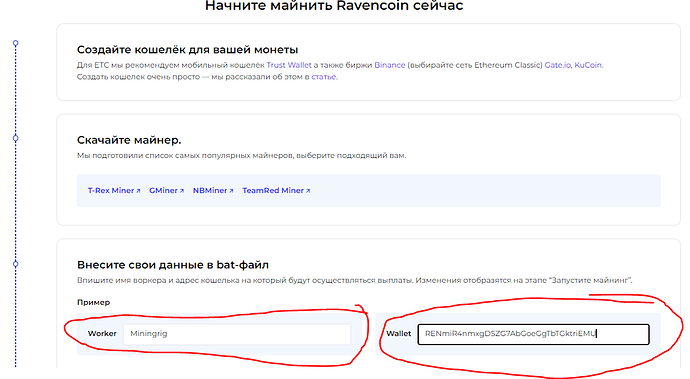Click the step marker beside Внесите свои данные
690x379 pixels.
(15, 264)
